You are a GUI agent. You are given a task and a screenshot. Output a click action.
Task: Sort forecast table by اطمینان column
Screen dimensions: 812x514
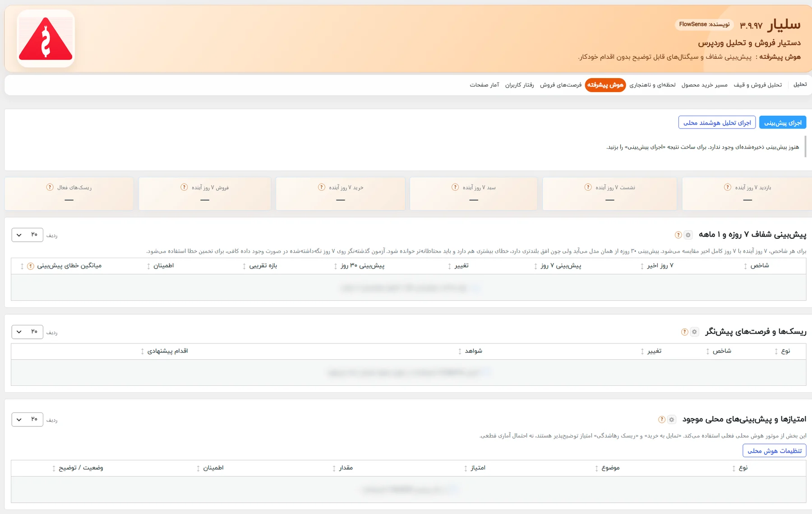tap(148, 266)
